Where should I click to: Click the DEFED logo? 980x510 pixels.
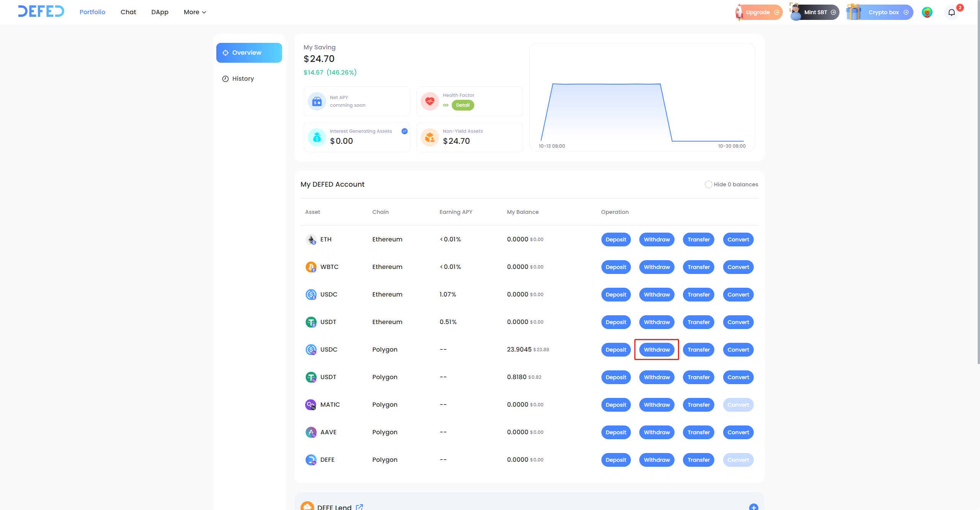pos(41,11)
